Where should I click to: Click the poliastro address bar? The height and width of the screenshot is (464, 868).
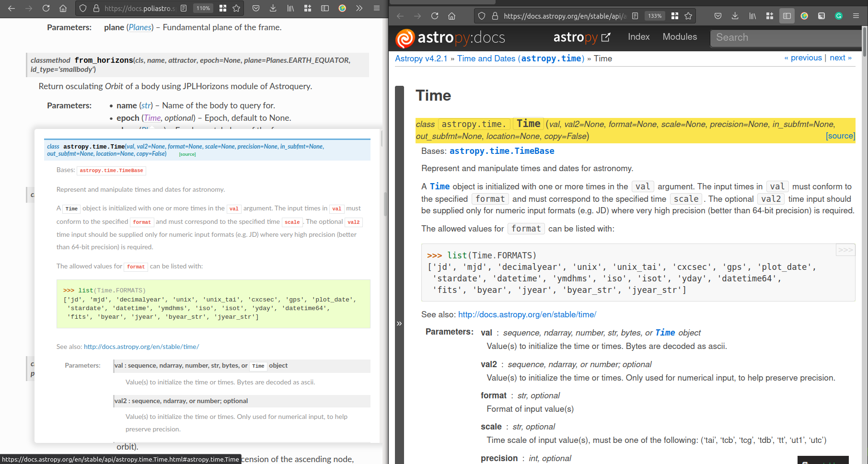(x=139, y=8)
